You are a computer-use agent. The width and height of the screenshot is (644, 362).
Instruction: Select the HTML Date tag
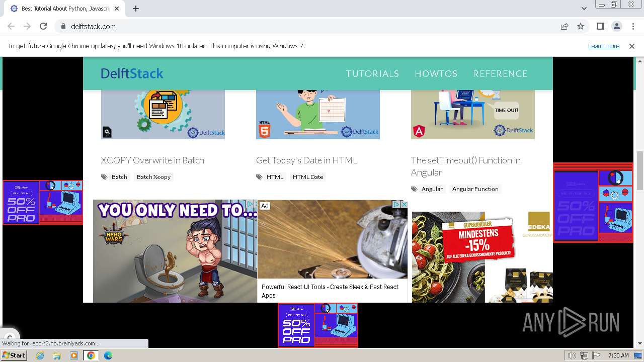[308, 177]
